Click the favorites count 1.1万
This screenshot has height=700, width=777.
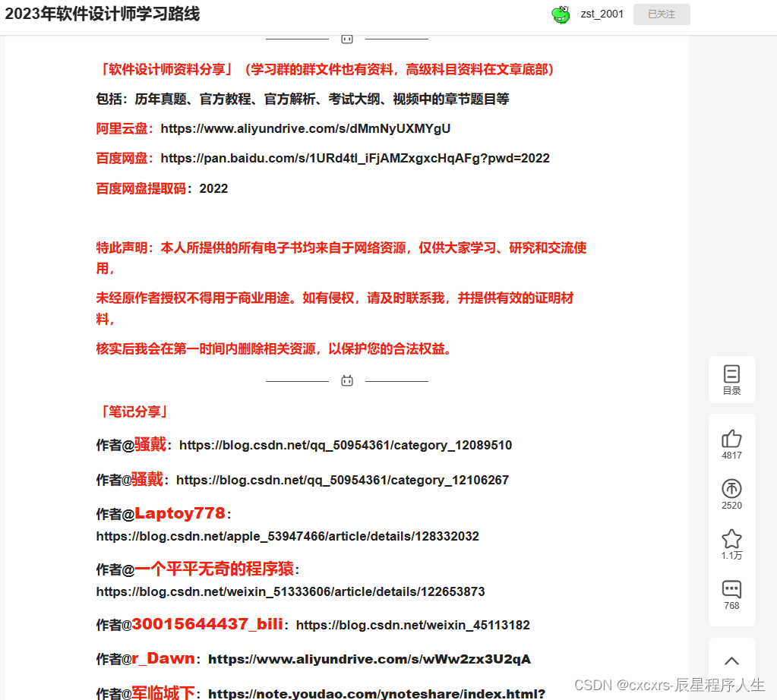[x=731, y=555]
